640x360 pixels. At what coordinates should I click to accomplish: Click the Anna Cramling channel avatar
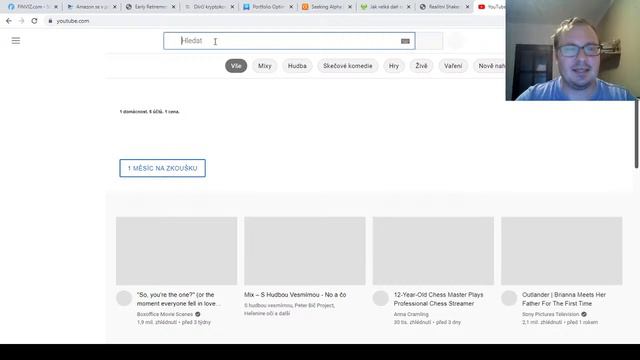380,298
